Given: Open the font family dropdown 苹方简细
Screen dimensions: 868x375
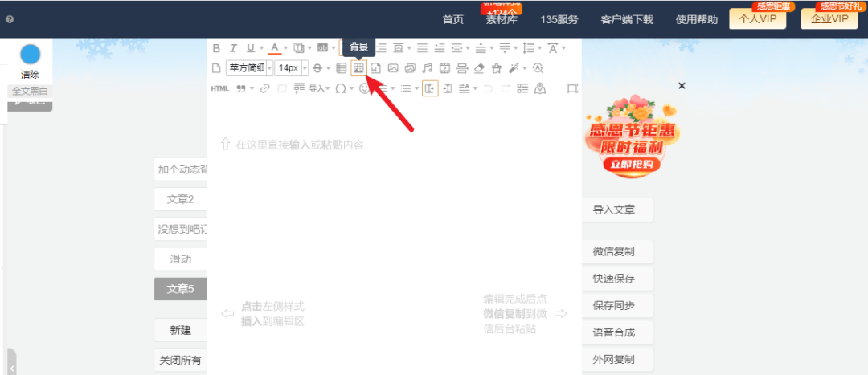Looking at the screenshot, I should (x=249, y=68).
